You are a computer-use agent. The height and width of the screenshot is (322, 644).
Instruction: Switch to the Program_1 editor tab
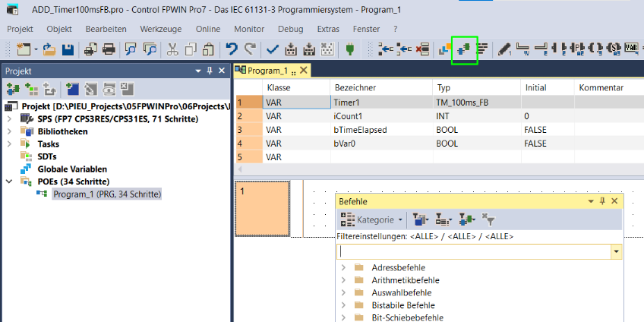tap(267, 71)
